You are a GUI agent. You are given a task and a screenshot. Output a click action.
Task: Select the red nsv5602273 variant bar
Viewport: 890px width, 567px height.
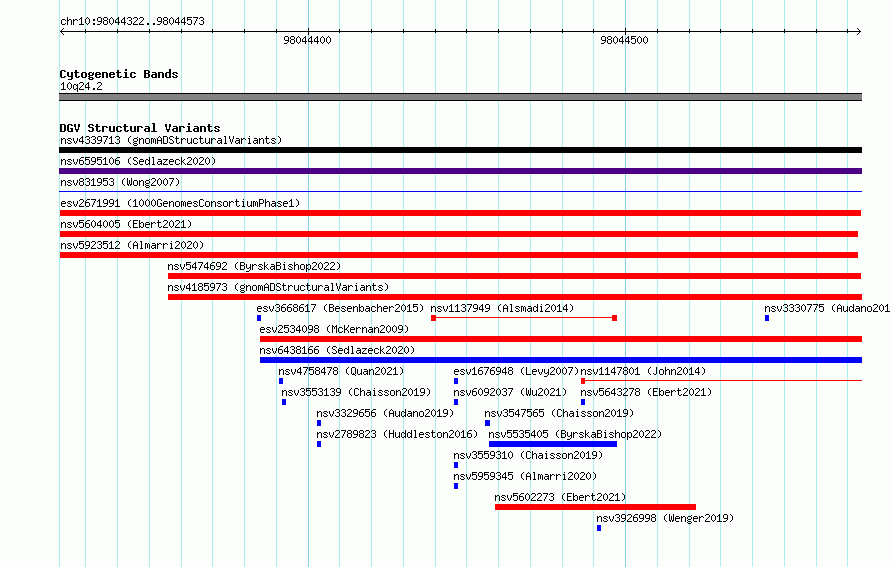click(595, 507)
